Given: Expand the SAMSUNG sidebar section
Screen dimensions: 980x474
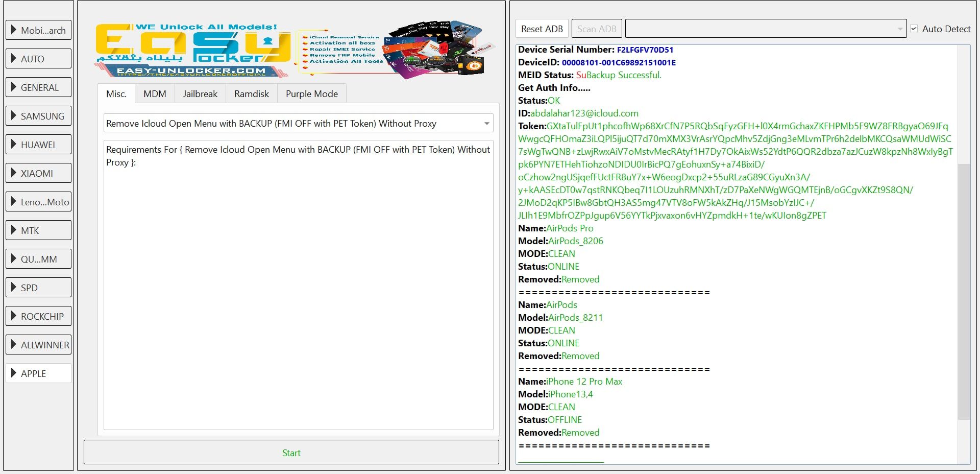Looking at the screenshot, I should 38,116.
